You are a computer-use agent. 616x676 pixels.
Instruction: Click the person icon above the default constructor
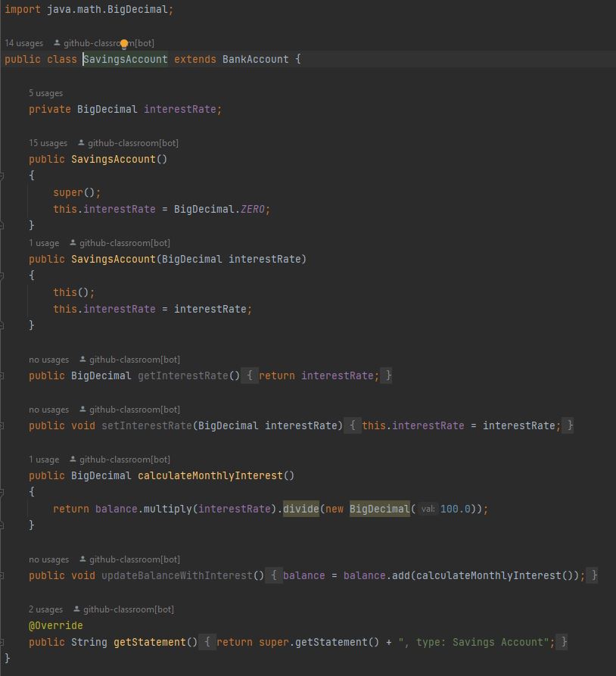coord(82,143)
